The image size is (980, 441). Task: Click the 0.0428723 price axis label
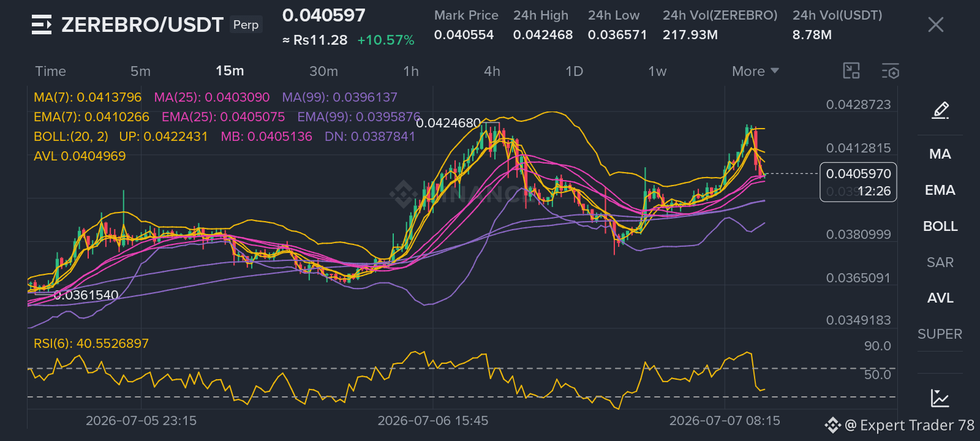(858, 105)
